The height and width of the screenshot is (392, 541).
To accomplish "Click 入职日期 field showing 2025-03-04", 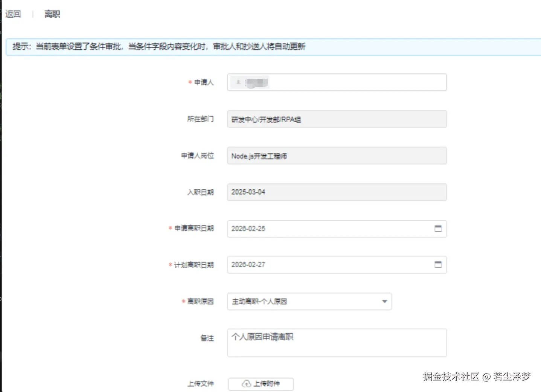I will click(x=336, y=192).
